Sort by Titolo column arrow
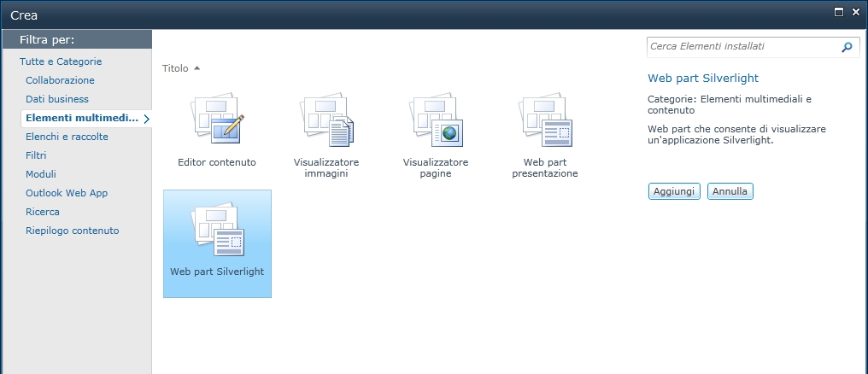868x374 pixels. [197, 68]
